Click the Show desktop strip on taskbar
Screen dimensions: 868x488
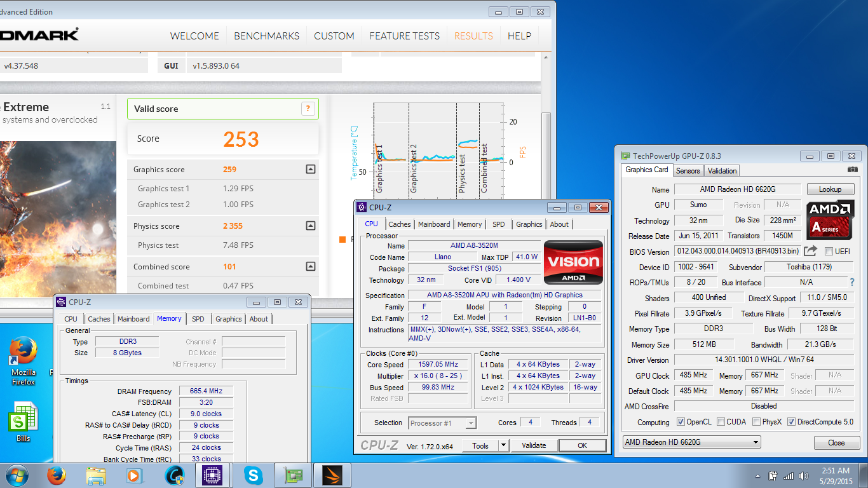tap(863, 475)
